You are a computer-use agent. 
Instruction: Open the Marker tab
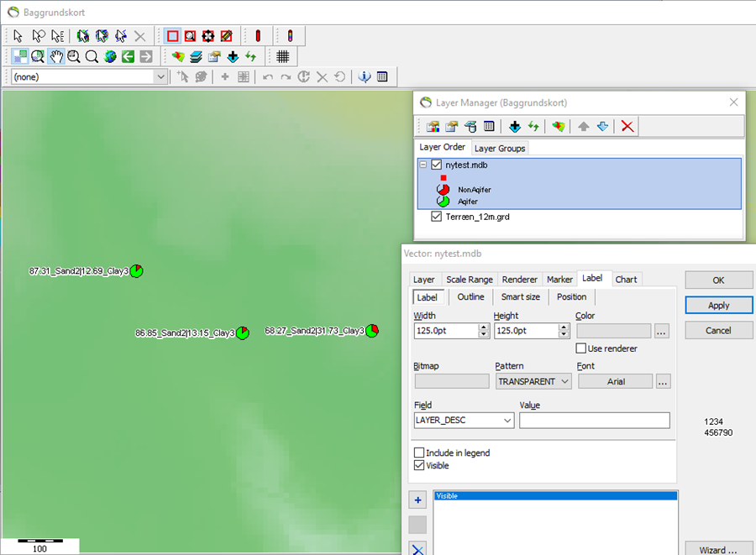point(559,280)
